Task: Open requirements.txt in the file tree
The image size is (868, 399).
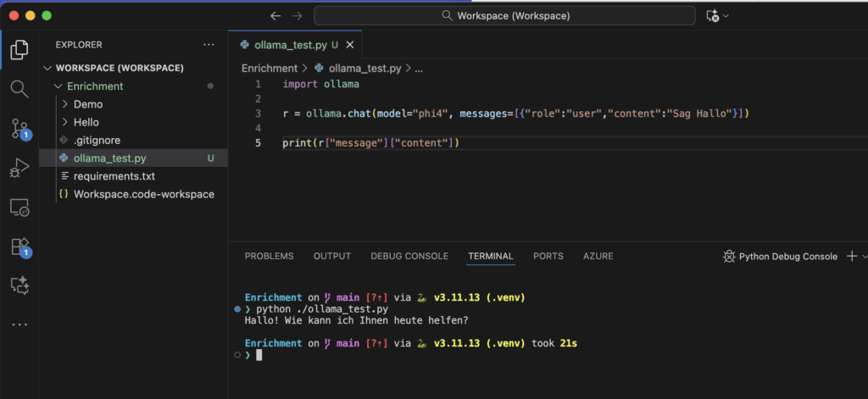Action: 114,176
